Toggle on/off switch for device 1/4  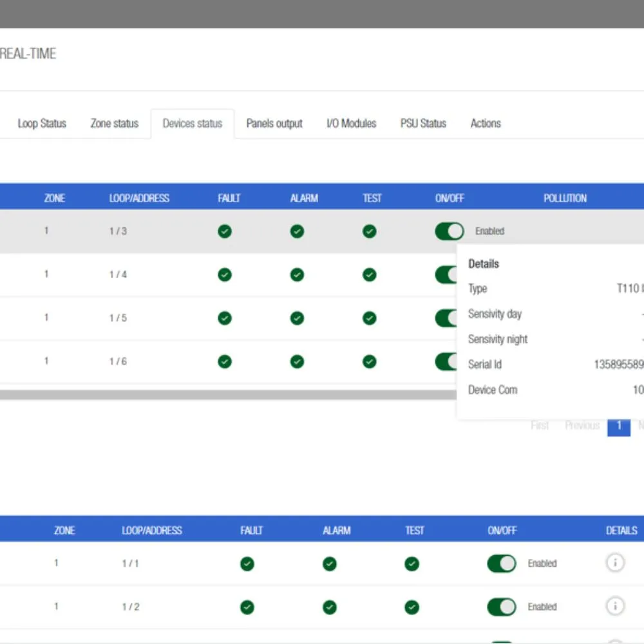(x=446, y=275)
